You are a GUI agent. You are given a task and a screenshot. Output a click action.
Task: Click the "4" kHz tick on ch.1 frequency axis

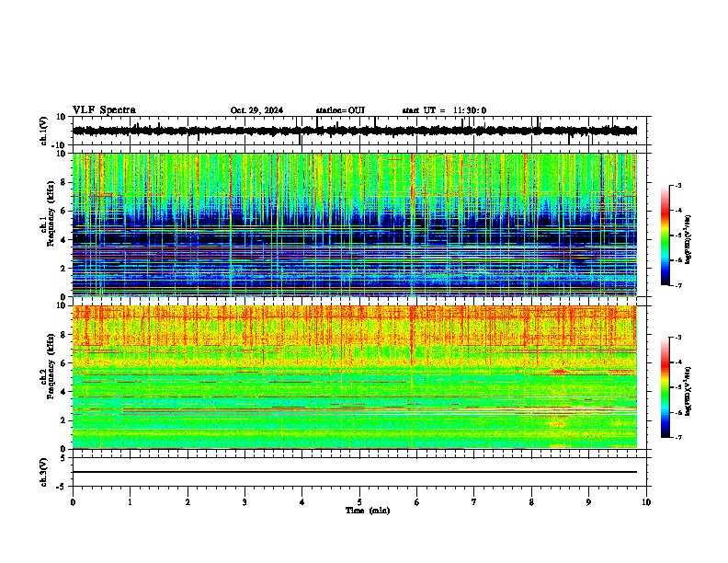(64, 240)
